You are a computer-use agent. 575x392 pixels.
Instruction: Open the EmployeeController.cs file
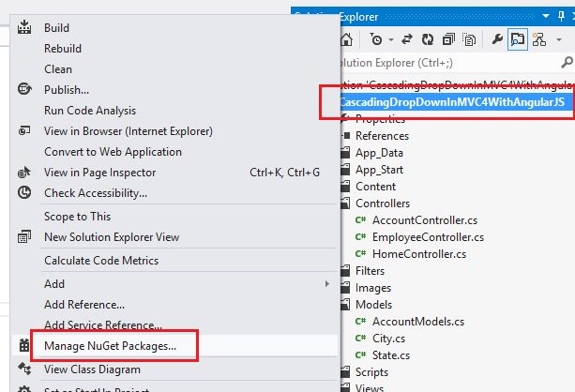[428, 237]
